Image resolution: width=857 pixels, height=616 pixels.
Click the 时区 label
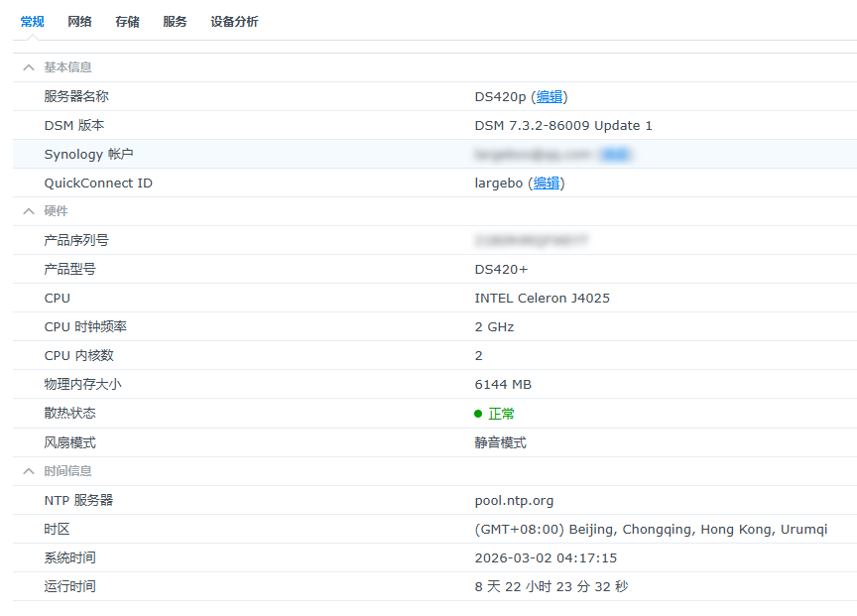(x=57, y=530)
